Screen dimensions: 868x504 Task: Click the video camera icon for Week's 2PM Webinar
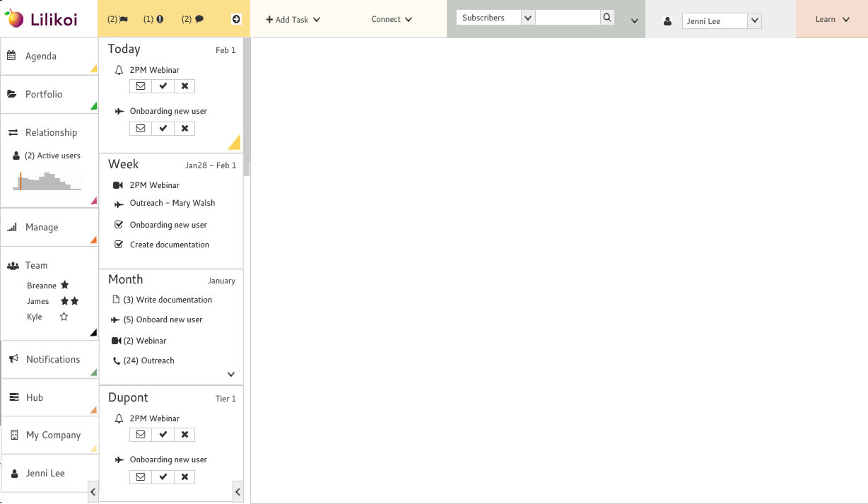click(117, 184)
